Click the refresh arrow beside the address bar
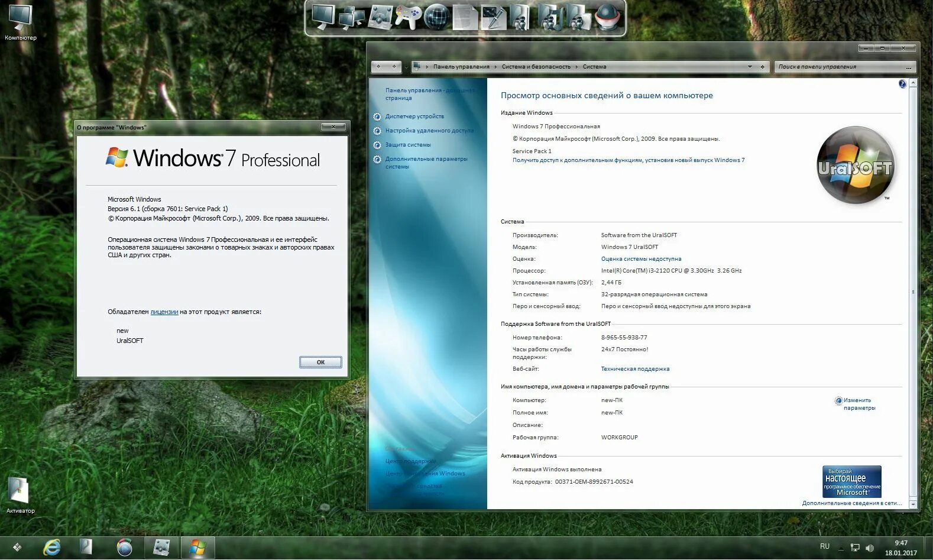 [763, 67]
